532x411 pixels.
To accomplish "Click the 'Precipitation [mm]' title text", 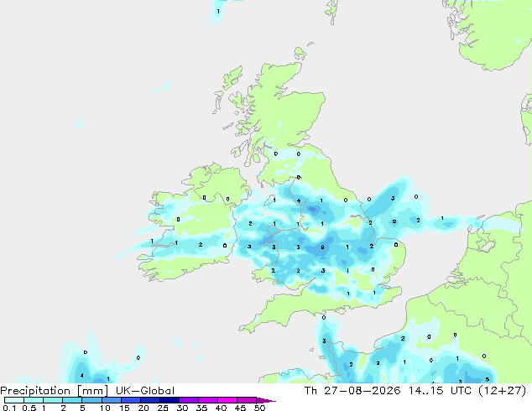I will pyautogui.click(x=55, y=391).
